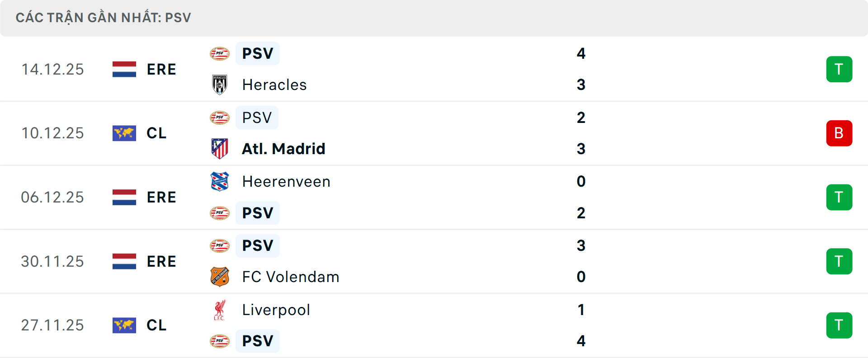
Task: Click green T badge for Heracles match
Action: (839, 69)
